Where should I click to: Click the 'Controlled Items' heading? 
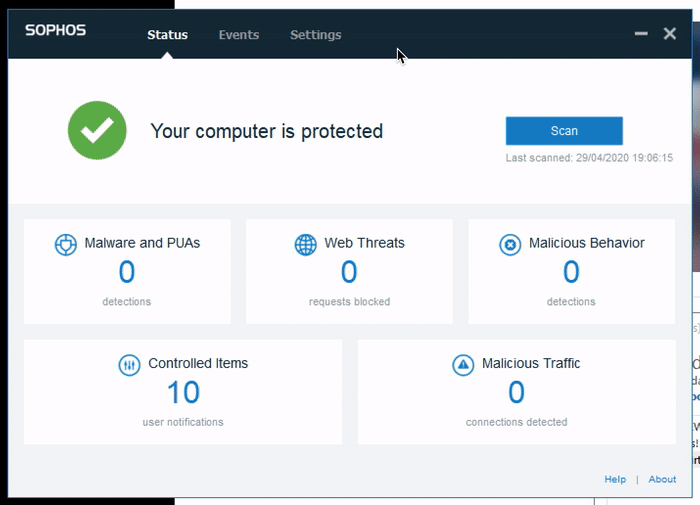pyautogui.click(x=198, y=363)
